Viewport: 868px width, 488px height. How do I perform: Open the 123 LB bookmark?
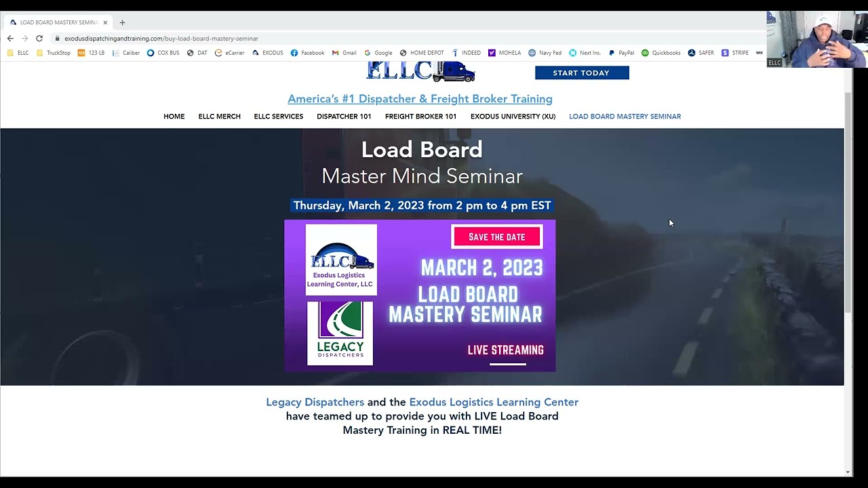92,53
